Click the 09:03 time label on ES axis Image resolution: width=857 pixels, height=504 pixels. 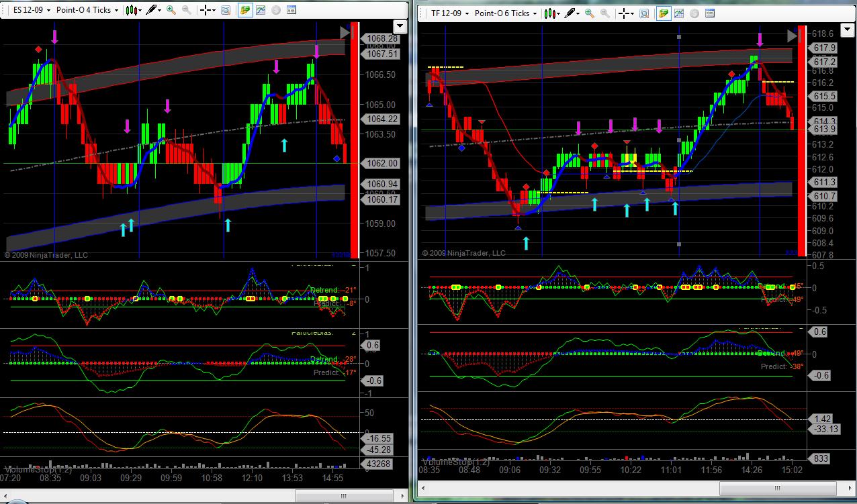[x=91, y=477]
